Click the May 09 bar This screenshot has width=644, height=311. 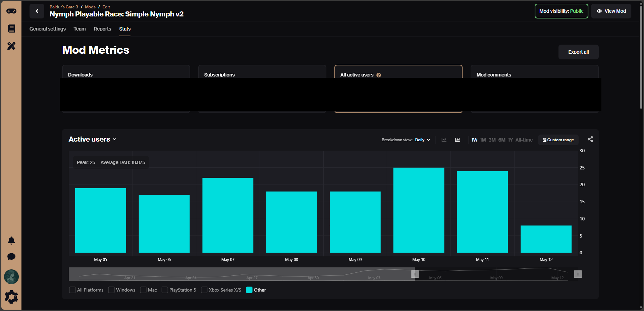pos(355,222)
